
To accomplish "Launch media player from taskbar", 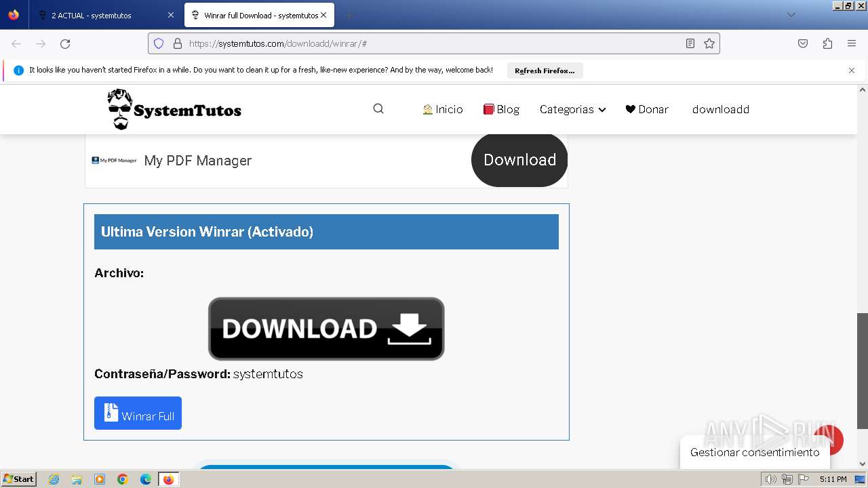I will 100,479.
